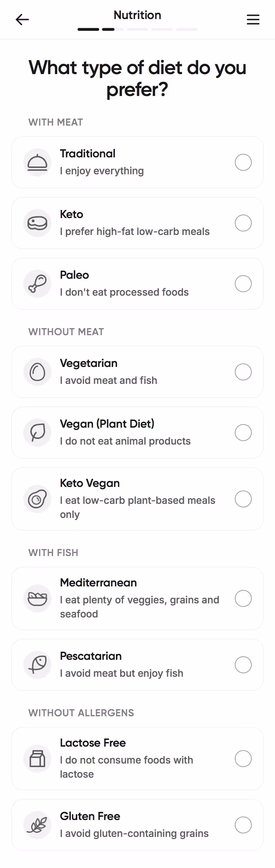This screenshot has height=868, width=275.
Task: Click the Lactose Free milk carton icon
Action: coord(37,759)
